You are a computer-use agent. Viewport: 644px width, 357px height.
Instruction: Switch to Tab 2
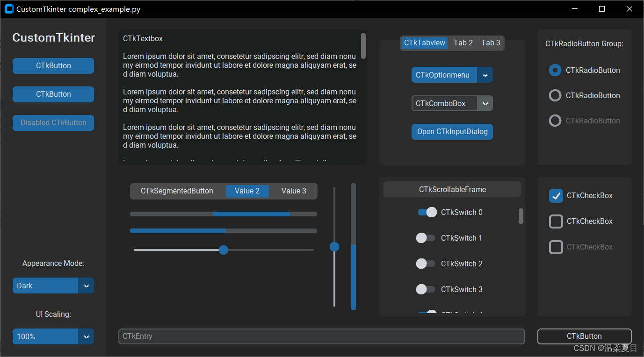(463, 43)
